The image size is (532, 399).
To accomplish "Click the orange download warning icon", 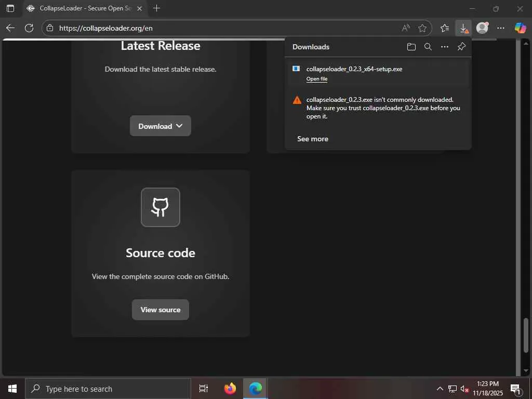I will pos(297,100).
